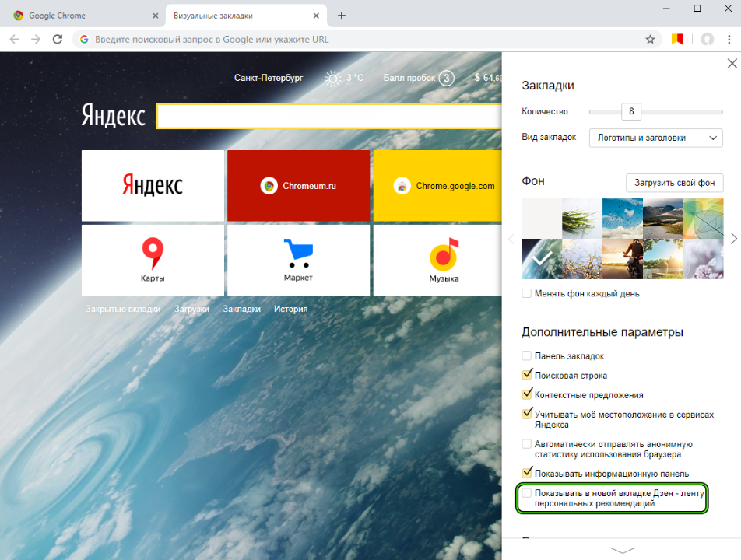
Task: Click the weather sun icon
Action: 333,78
